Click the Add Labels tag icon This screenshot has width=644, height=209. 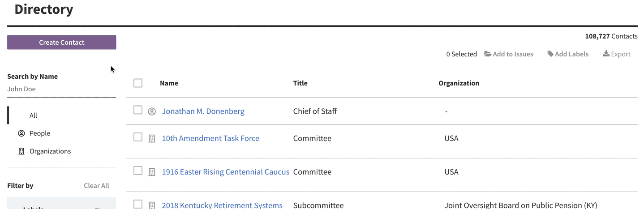pos(550,54)
